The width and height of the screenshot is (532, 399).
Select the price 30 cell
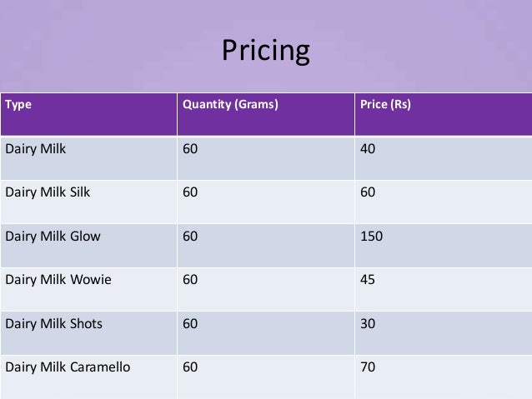point(368,322)
